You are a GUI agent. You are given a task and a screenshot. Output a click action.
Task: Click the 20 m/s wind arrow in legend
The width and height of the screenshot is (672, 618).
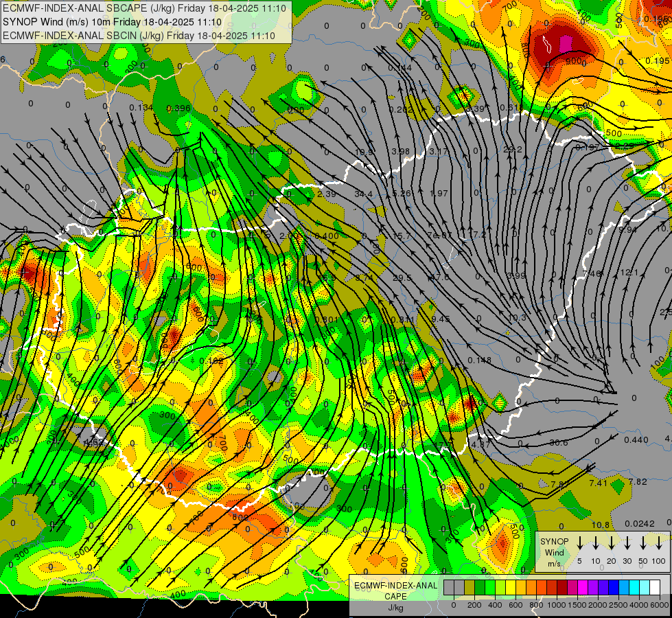(x=611, y=542)
